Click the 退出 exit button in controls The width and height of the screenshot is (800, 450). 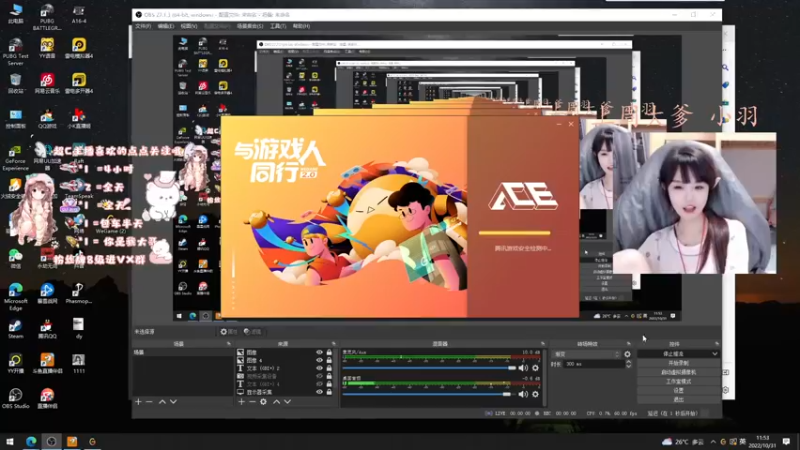coord(679,400)
